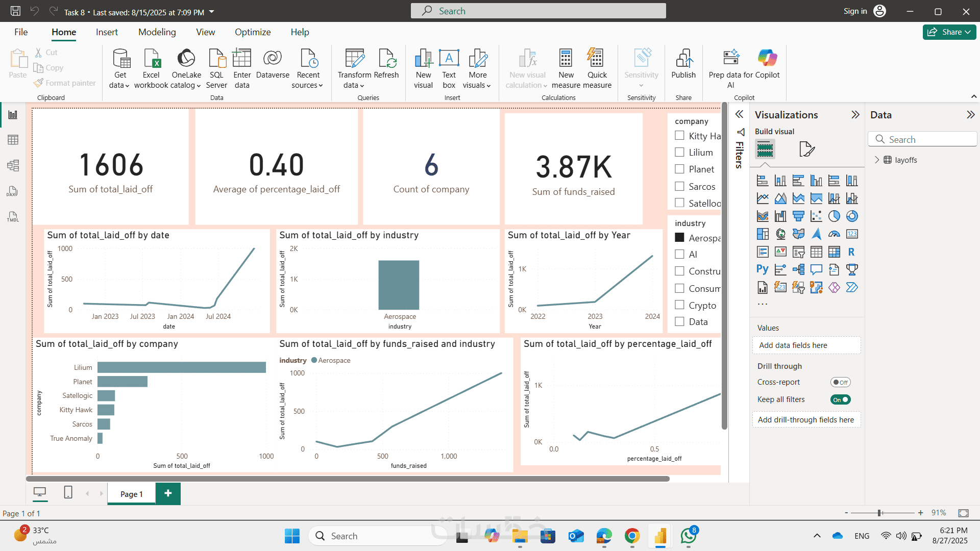Uncheck the Aerospace industry checkbox
Screen dimensions: 980x551
[x=679, y=238]
